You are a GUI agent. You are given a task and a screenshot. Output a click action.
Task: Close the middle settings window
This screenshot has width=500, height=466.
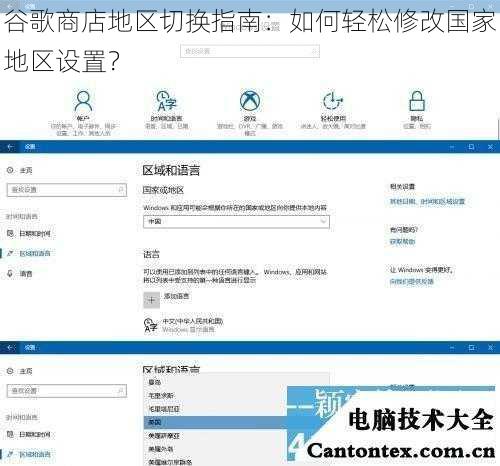pos(490,147)
